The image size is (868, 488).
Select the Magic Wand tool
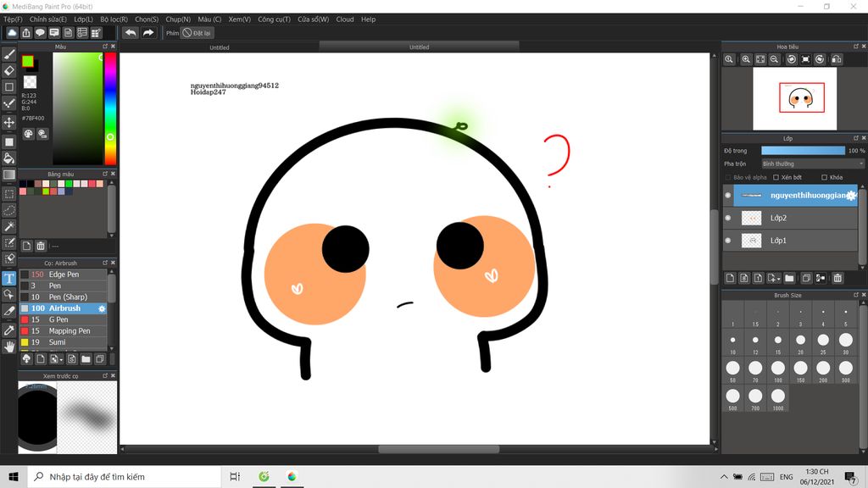pyautogui.click(x=8, y=226)
